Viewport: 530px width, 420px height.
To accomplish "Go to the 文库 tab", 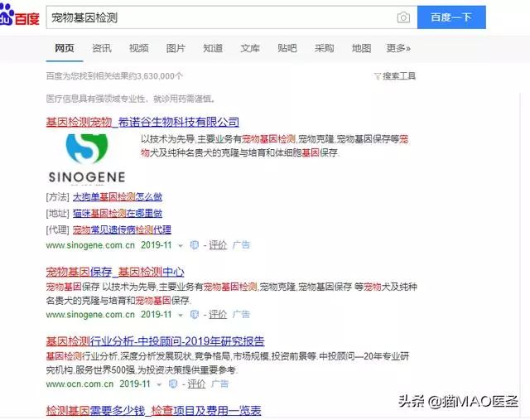I will 250,48.
